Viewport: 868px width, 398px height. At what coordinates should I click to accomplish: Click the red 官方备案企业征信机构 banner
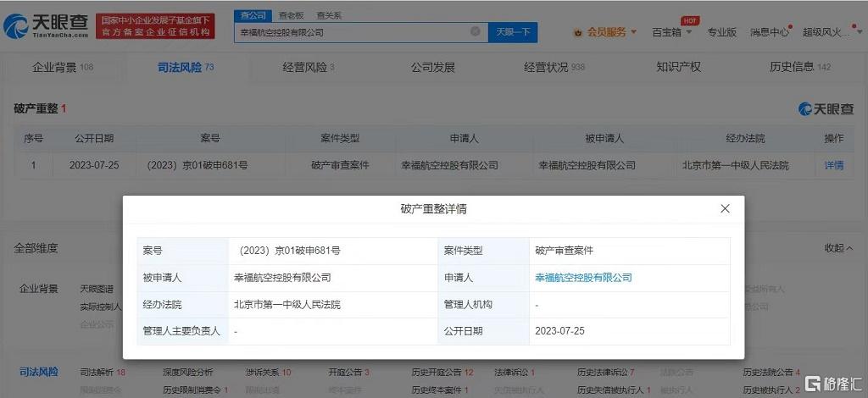click(x=155, y=26)
